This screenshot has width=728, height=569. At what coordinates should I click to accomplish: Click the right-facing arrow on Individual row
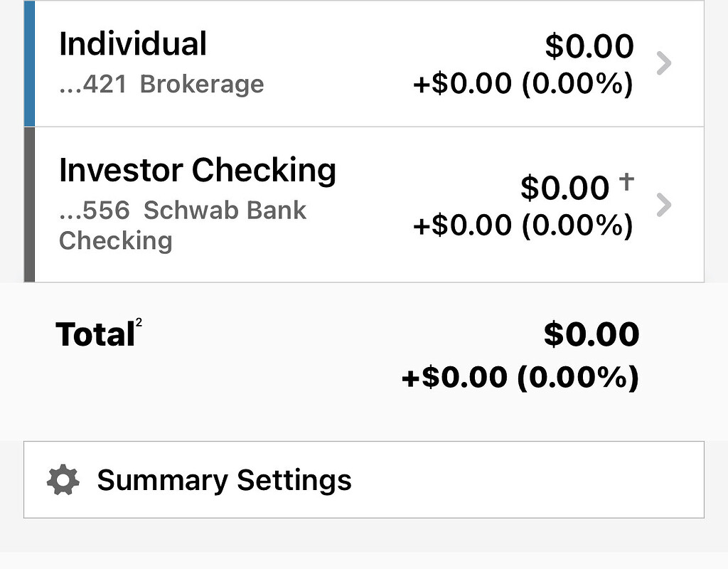(x=663, y=63)
